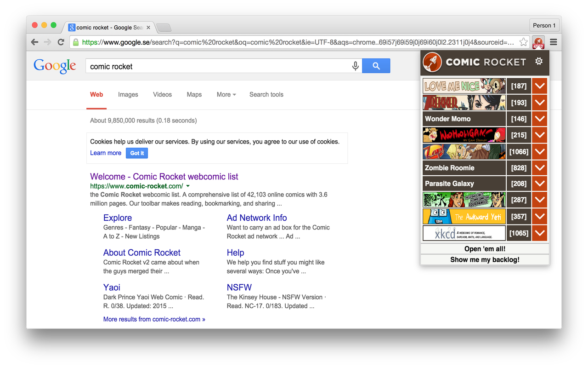The width and height of the screenshot is (588, 368).
Task: Open the NSFW sitelink
Action: (239, 287)
